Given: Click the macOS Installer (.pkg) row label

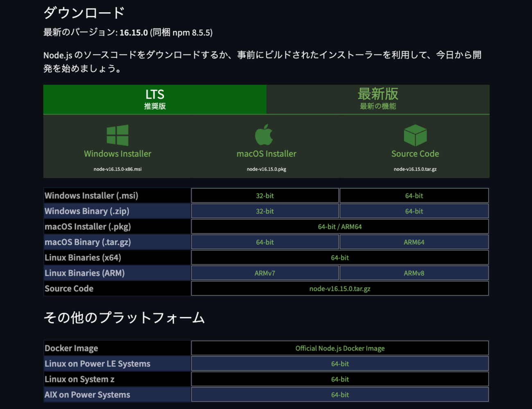Looking at the screenshot, I should pos(88,227).
